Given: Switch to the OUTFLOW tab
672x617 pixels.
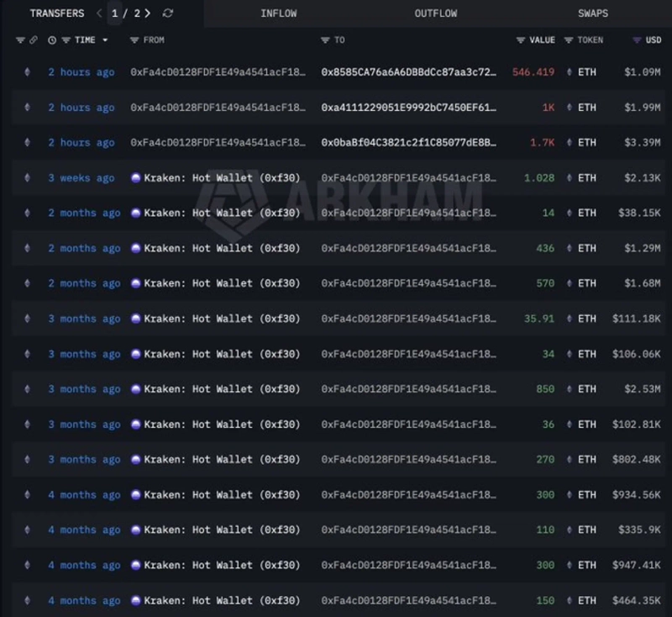Looking at the screenshot, I should point(435,13).
